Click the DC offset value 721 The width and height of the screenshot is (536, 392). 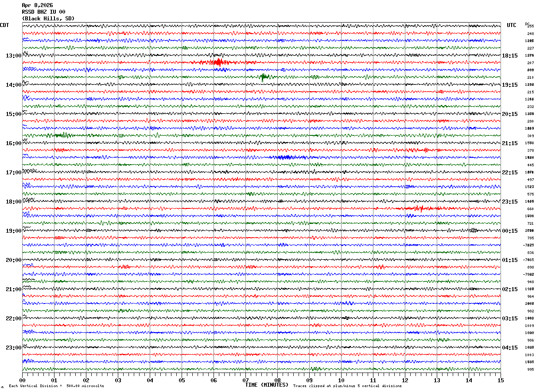(x=530, y=223)
